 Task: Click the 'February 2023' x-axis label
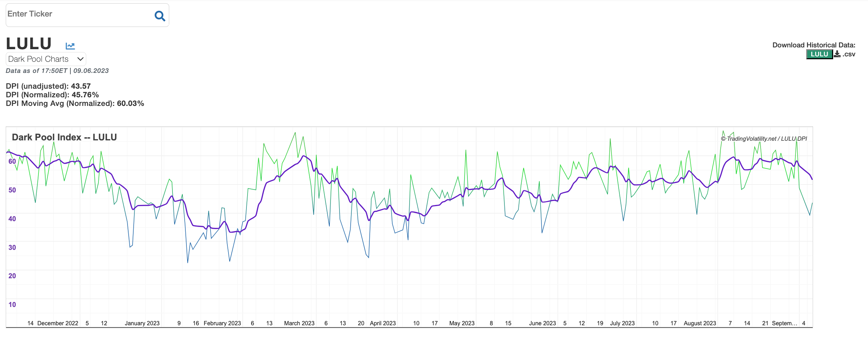click(222, 323)
